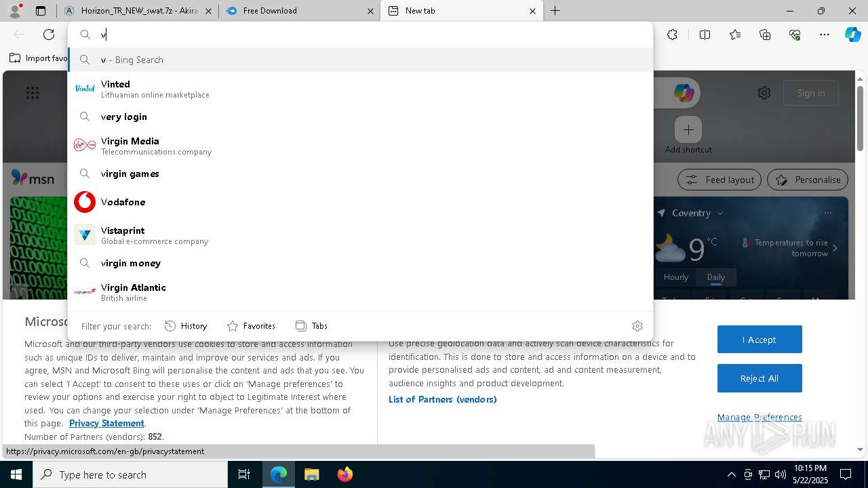Click Reject All cookie button
The height and width of the screenshot is (488, 868).
point(759,378)
